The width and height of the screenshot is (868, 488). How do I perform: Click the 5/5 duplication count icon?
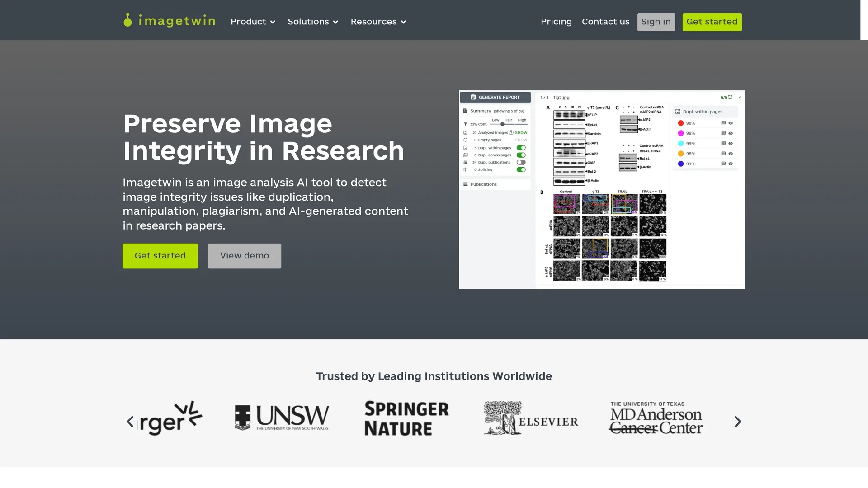coord(730,98)
